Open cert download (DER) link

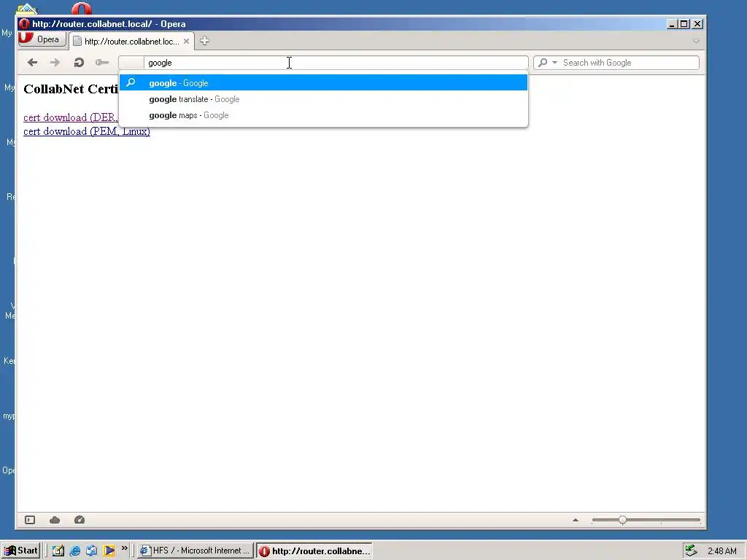pos(71,117)
